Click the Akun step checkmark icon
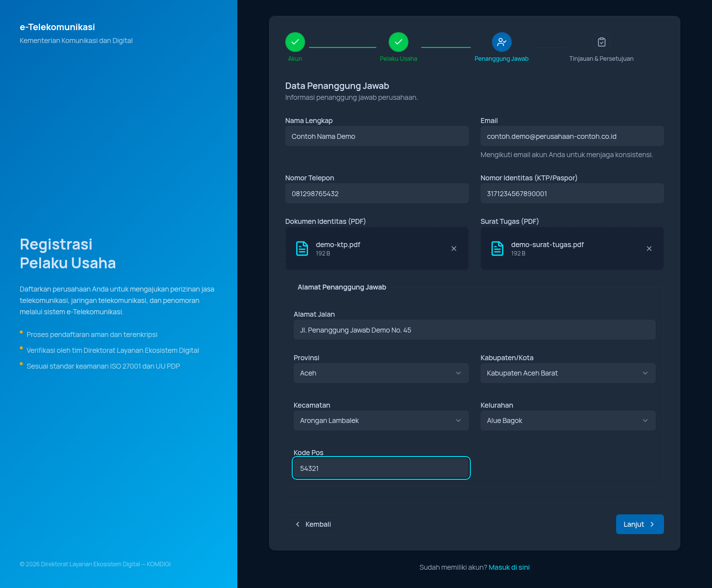712x588 pixels. (295, 42)
